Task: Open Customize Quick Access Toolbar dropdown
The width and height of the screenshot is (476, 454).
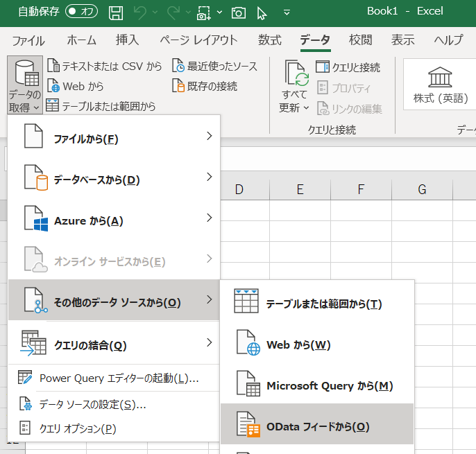Action: coord(287,12)
